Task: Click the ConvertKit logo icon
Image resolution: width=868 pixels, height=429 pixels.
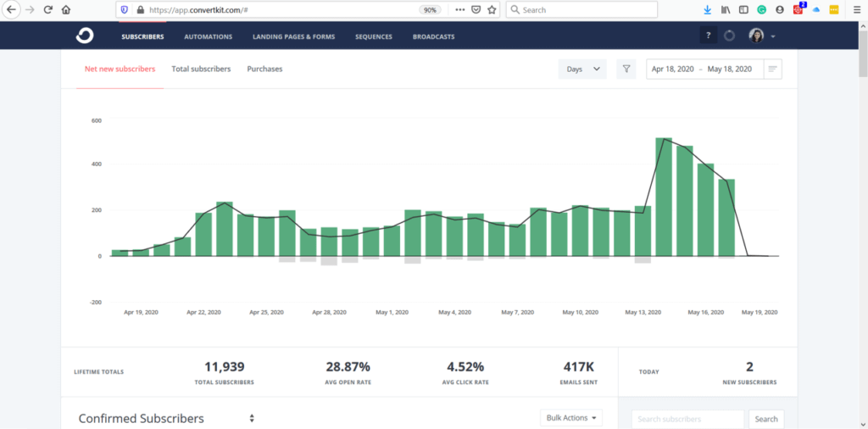Action: click(x=84, y=36)
